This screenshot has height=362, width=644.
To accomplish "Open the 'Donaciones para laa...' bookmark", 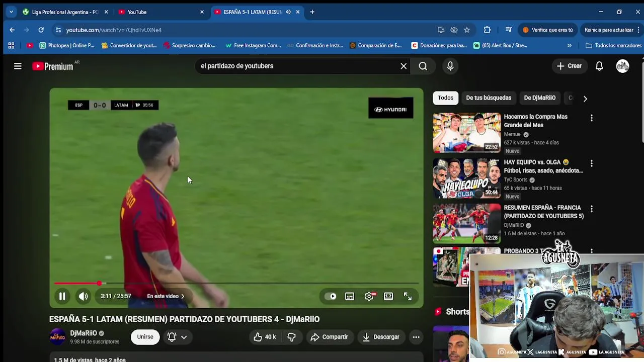I will coord(439,45).
